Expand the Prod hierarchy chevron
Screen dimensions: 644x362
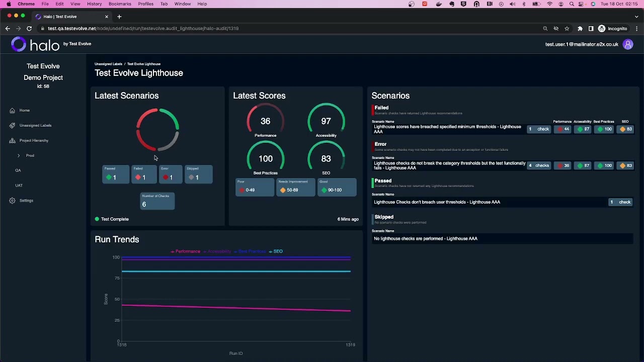(19, 156)
